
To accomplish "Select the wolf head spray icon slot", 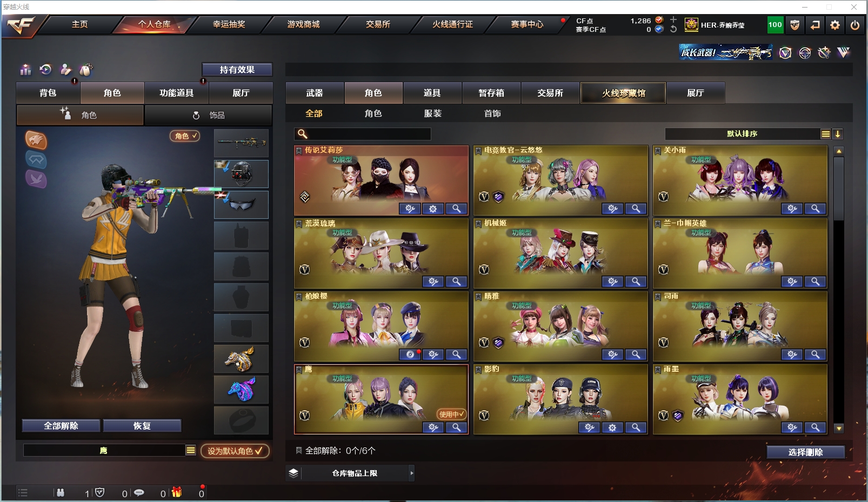I will (241, 359).
